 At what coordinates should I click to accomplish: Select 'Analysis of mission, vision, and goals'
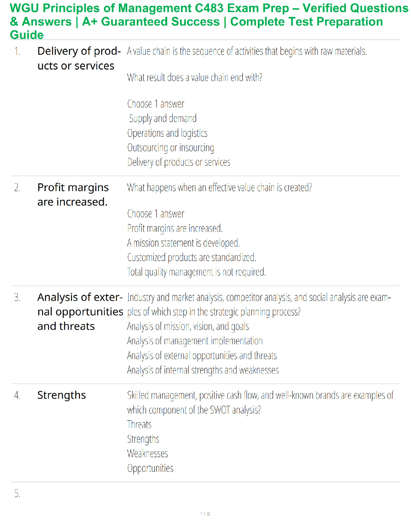[x=188, y=326]
